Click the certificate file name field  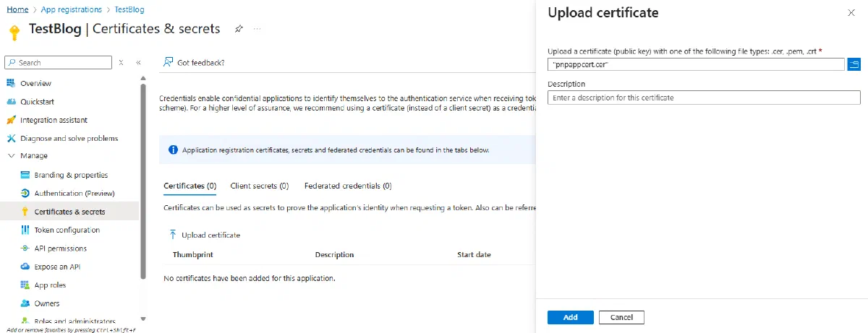coord(696,64)
